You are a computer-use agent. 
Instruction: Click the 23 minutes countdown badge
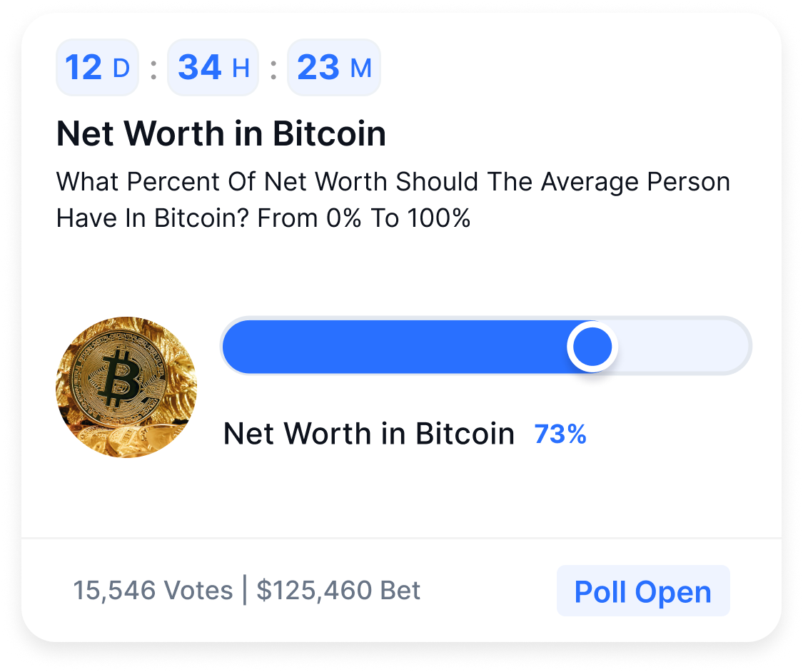pyautogui.click(x=334, y=67)
